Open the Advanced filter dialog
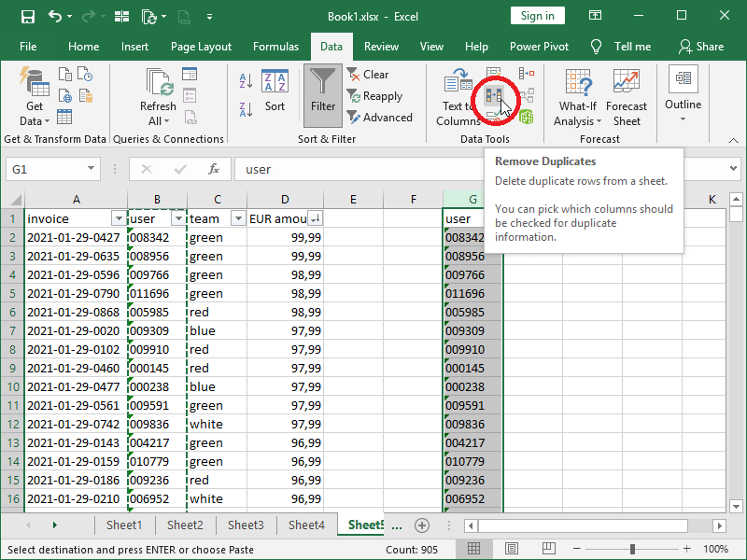 380,117
